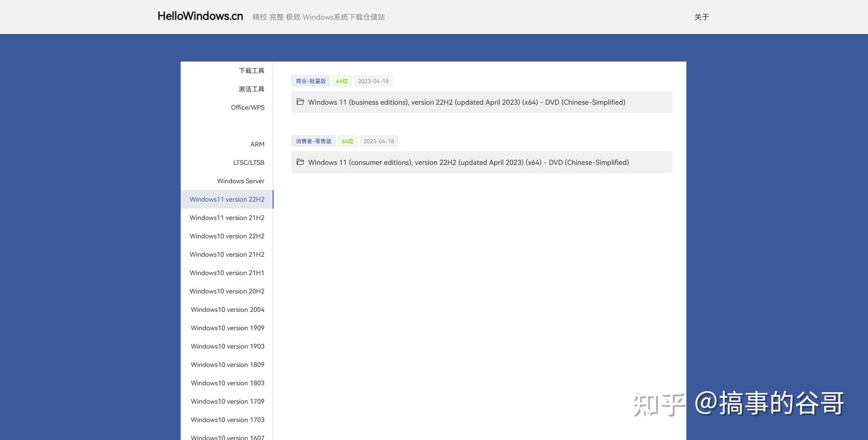Select Windows10 version 1809 in sidebar
This screenshot has height=440, width=868.
(x=228, y=365)
